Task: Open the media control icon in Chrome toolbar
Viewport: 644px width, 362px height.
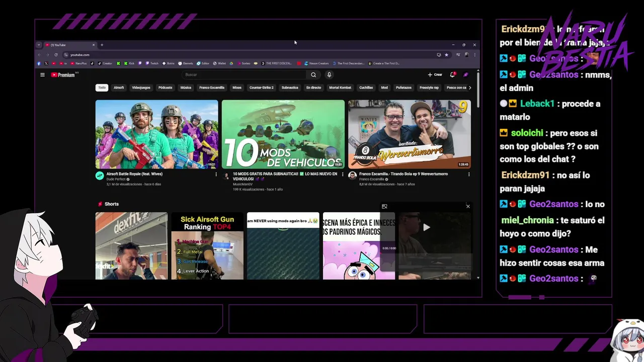Action: 458,55
